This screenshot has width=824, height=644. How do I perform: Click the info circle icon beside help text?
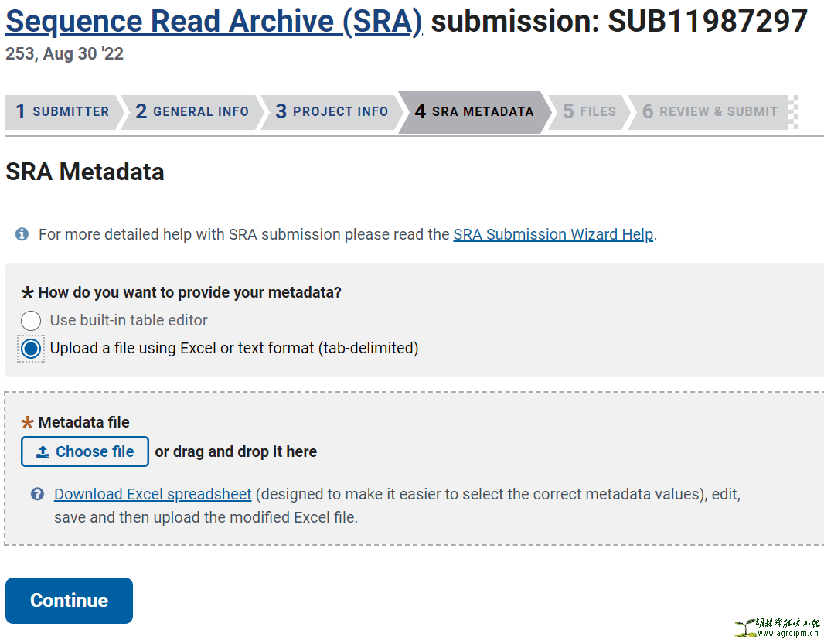[22, 234]
